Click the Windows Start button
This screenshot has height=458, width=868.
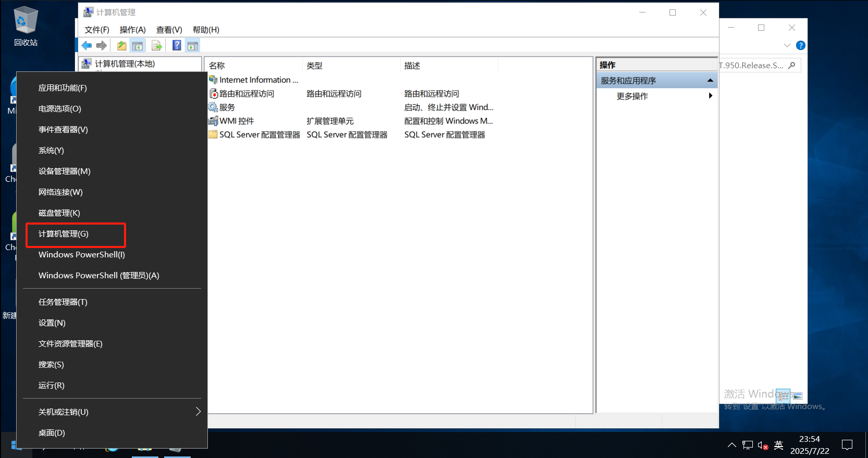[15, 445]
